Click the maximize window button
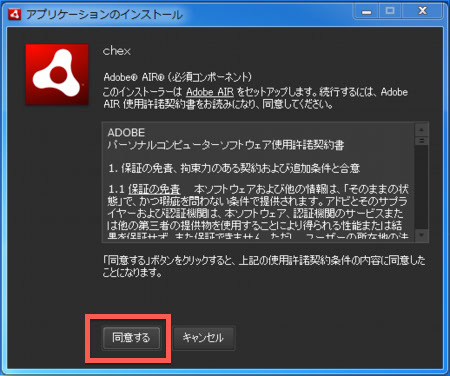450x376 pixels. click(390, 12)
